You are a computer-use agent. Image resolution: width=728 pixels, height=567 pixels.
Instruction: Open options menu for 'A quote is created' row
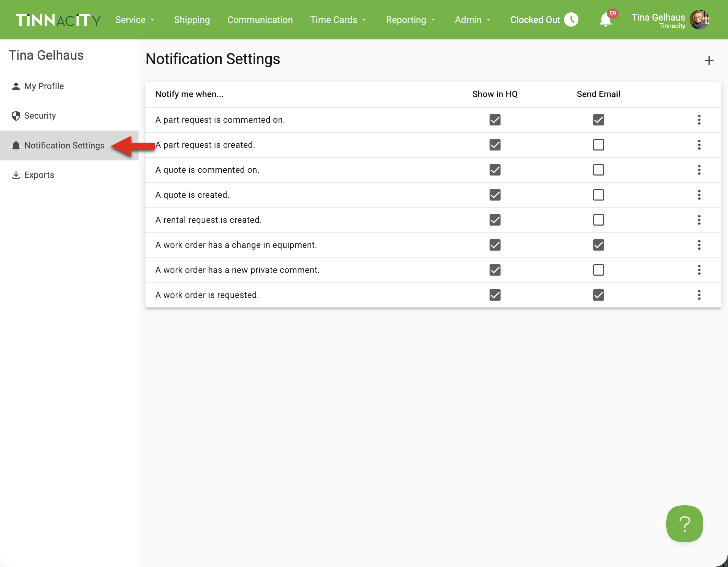[x=699, y=195]
